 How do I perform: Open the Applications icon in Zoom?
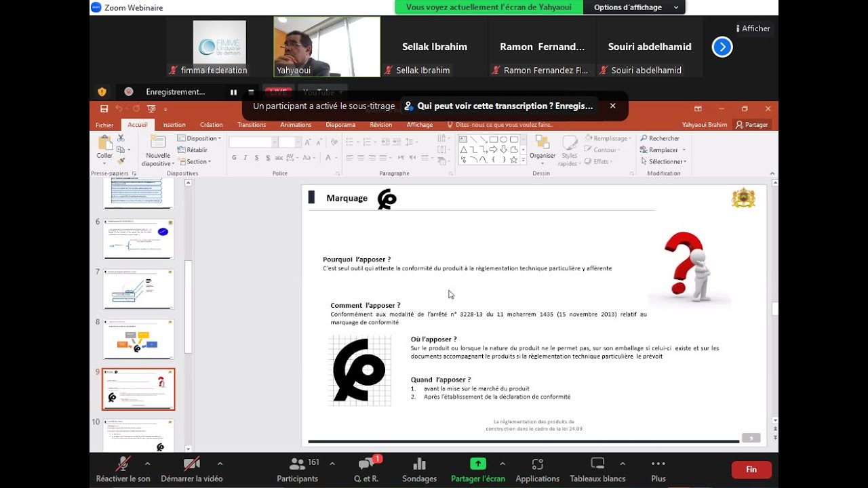[x=538, y=464]
